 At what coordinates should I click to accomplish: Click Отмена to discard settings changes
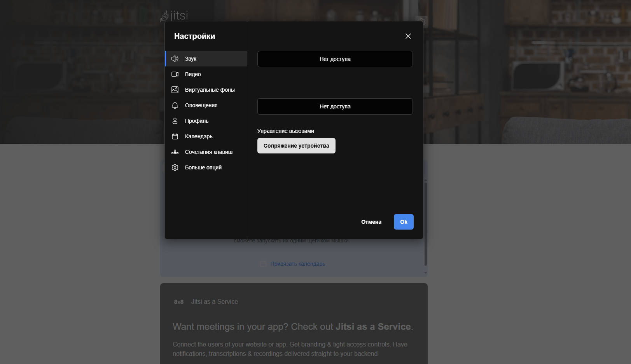[371, 222]
